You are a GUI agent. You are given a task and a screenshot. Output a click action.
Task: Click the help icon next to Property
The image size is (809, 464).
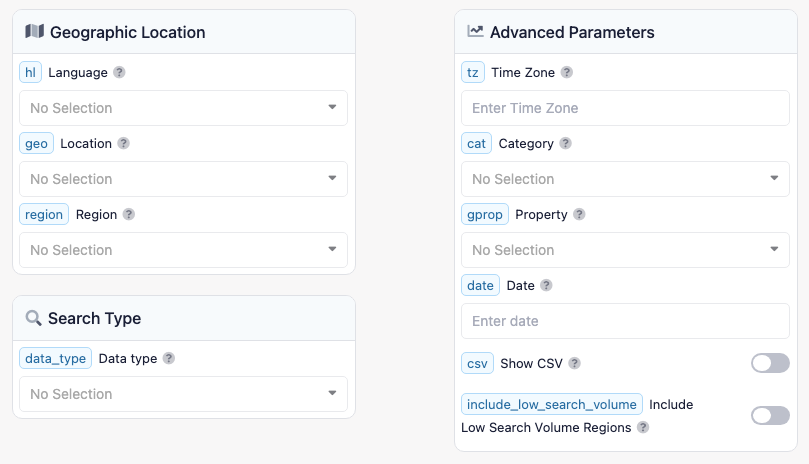pos(579,215)
